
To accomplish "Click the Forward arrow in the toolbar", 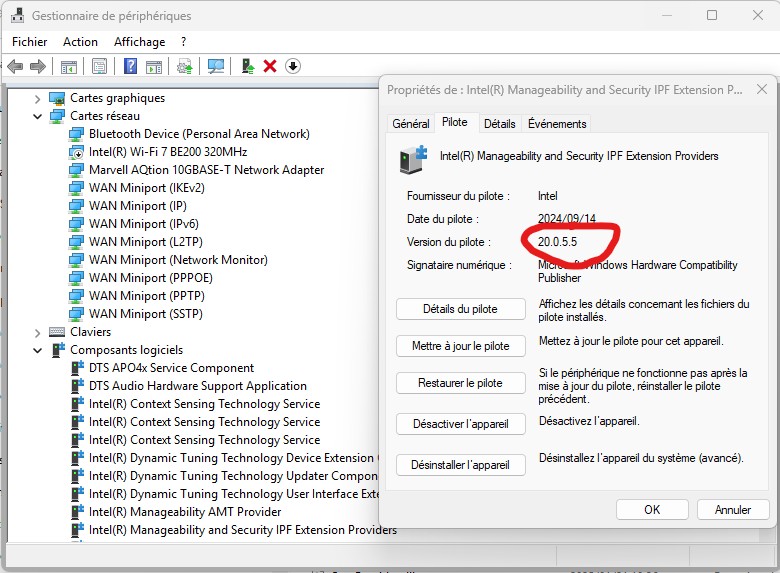I will (38, 66).
